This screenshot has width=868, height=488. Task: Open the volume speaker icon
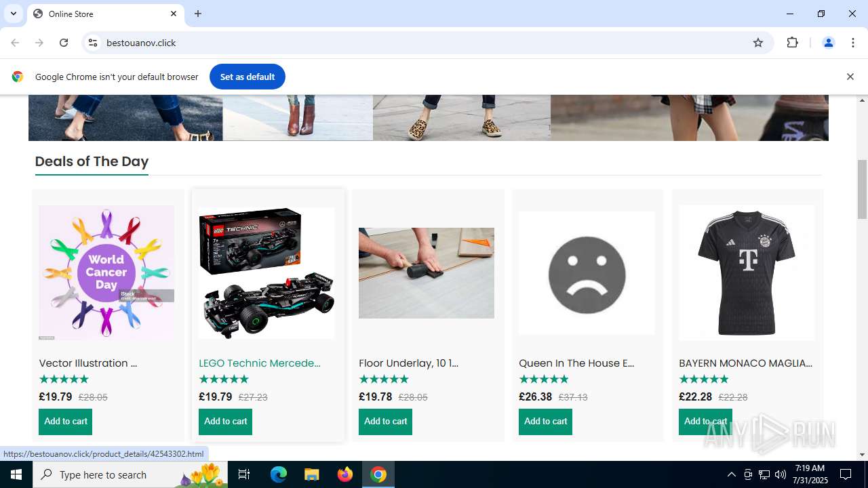pyautogui.click(x=781, y=474)
